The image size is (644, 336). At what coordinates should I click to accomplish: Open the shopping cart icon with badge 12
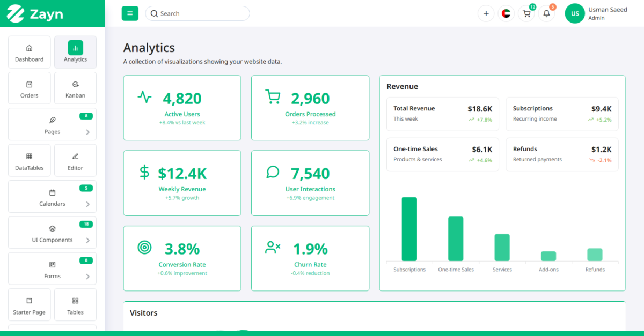pyautogui.click(x=526, y=13)
